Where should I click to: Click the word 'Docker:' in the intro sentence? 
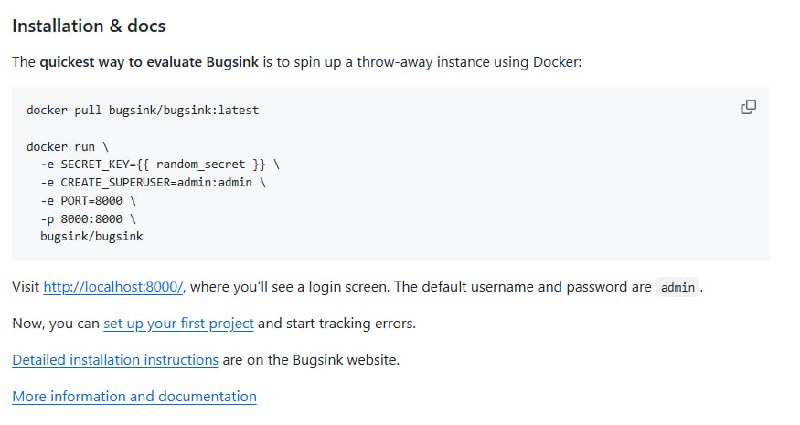555,62
